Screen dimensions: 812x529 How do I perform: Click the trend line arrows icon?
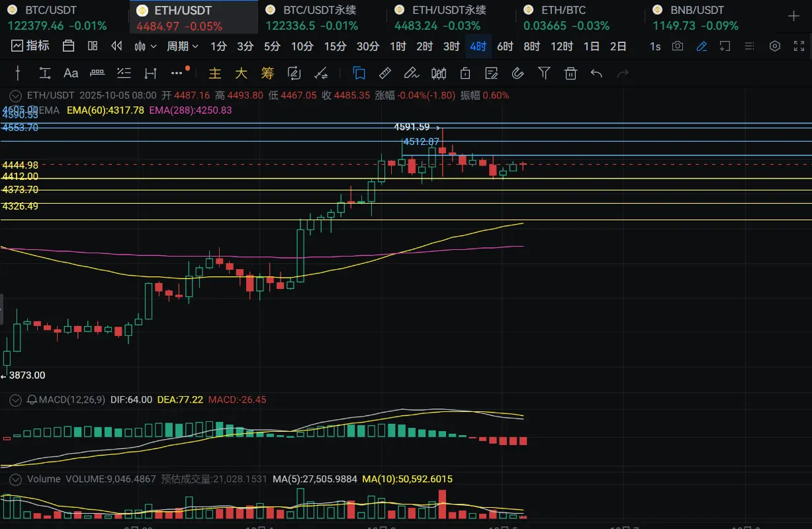click(321, 73)
